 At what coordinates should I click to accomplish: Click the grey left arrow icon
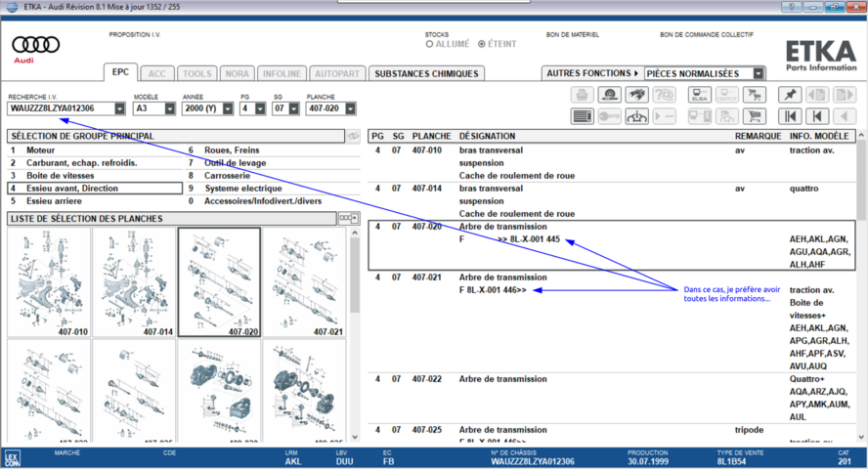click(x=845, y=116)
